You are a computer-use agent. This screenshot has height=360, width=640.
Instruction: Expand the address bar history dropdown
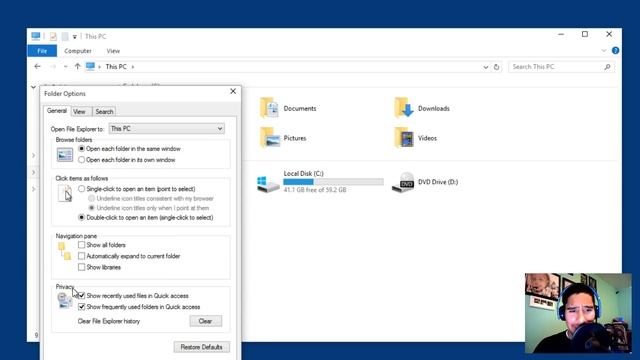(486, 67)
